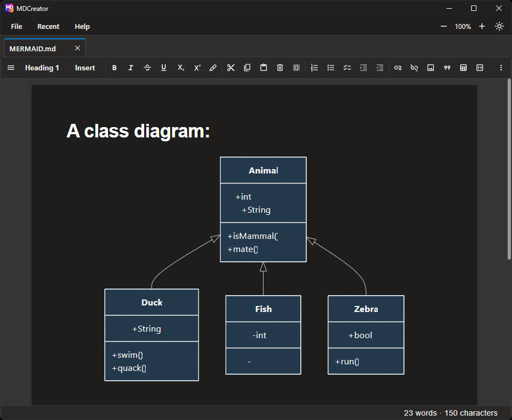Toggle bold formatting
Screen dimensions: 512x420
(x=114, y=68)
